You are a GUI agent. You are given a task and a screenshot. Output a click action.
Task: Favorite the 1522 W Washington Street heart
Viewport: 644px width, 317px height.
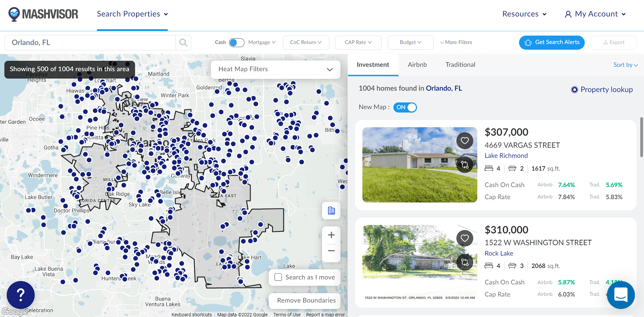464,238
